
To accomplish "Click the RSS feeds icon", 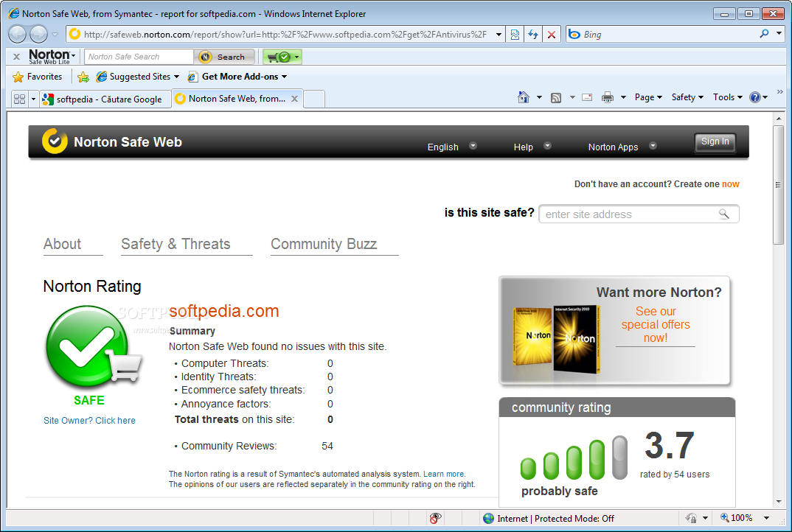I will (555, 97).
